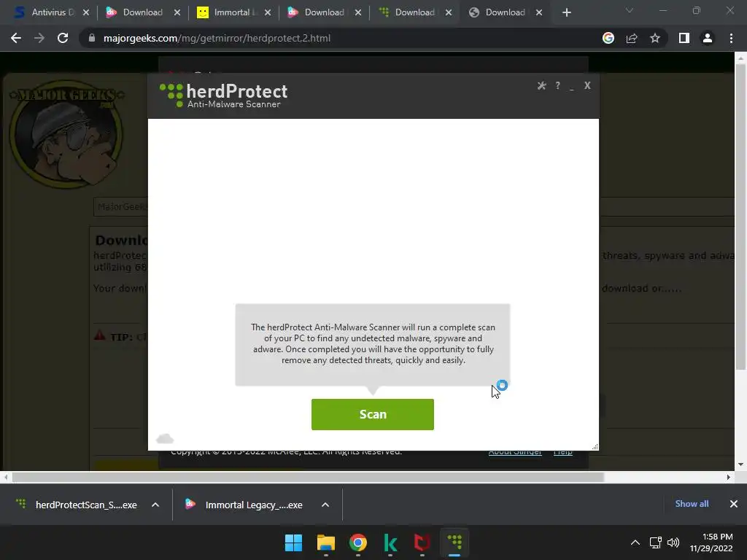Close the Immortal tab
747x560 pixels.
[x=268, y=12]
